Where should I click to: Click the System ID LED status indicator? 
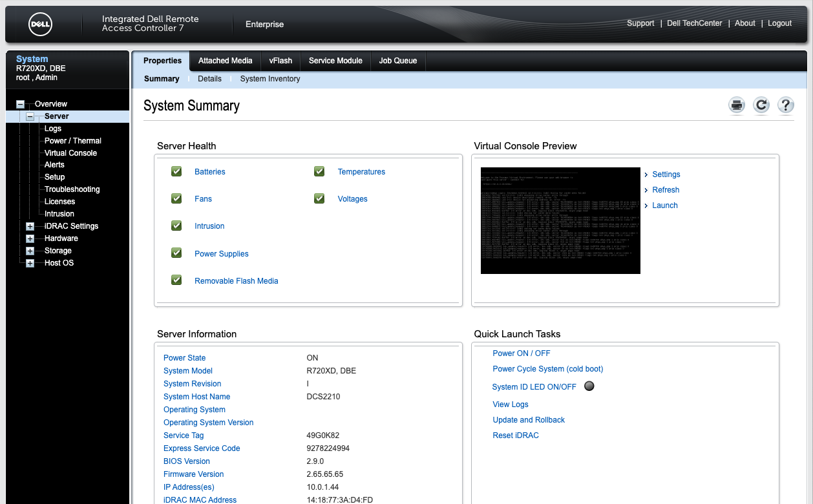tap(589, 385)
